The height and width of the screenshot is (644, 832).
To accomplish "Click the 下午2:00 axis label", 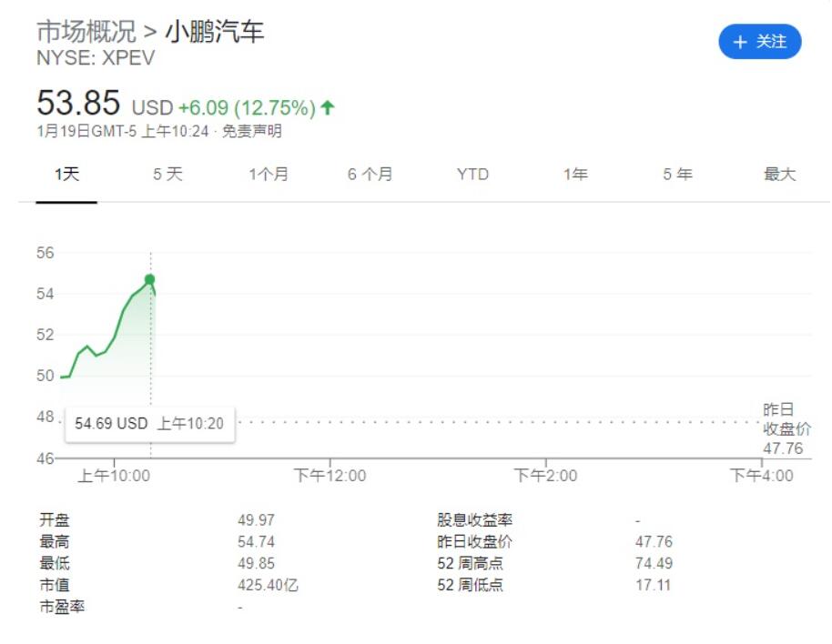I will pyautogui.click(x=545, y=476).
